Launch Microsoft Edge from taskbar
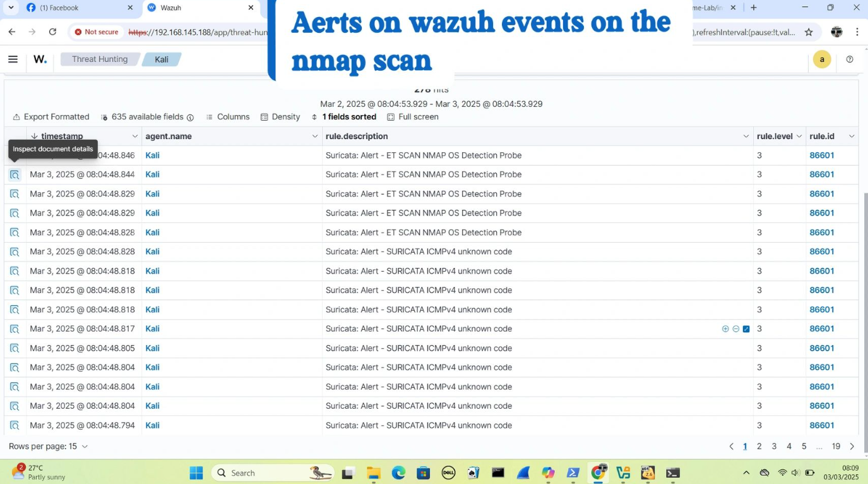Viewport: 868px width, 484px height. [x=398, y=473]
